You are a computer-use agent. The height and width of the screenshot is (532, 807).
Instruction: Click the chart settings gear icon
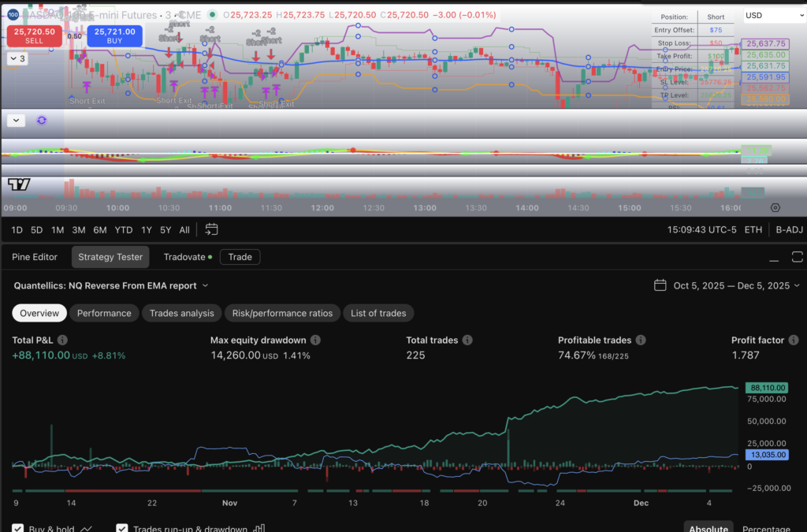coord(775,208)
